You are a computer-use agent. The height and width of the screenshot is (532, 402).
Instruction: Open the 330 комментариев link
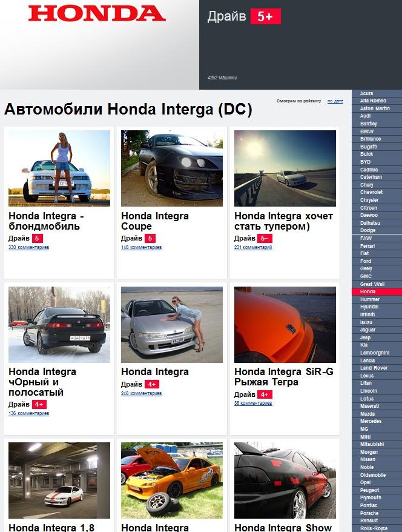pos(28,247)
